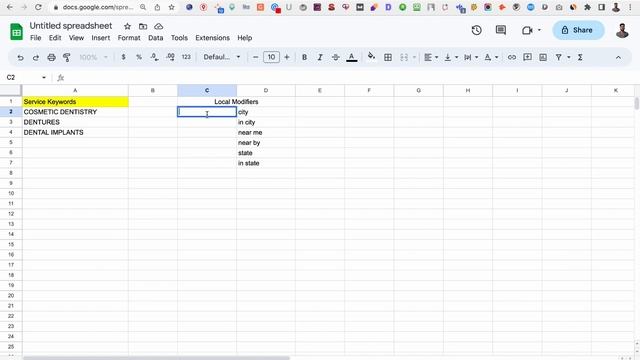This screenshot has width=640, height=360.
Task: Open the zoom level dropdown
Action: (93, 57)
